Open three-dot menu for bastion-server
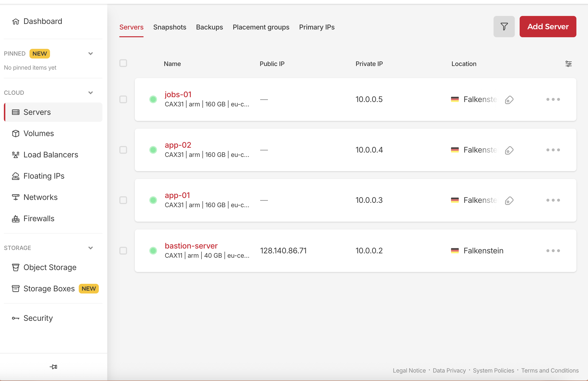Image resolution: width=588 pixels, height=381 pixels. [553, 250]
